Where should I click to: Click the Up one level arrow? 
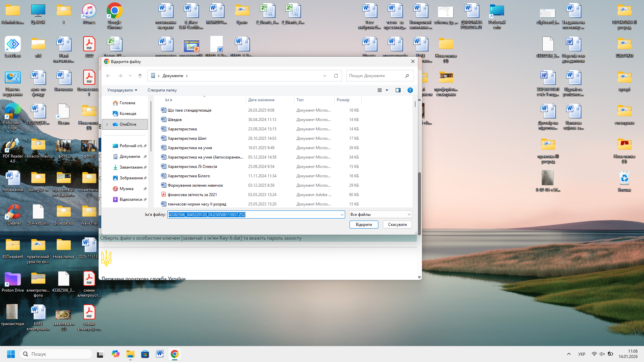click(140, 76)
